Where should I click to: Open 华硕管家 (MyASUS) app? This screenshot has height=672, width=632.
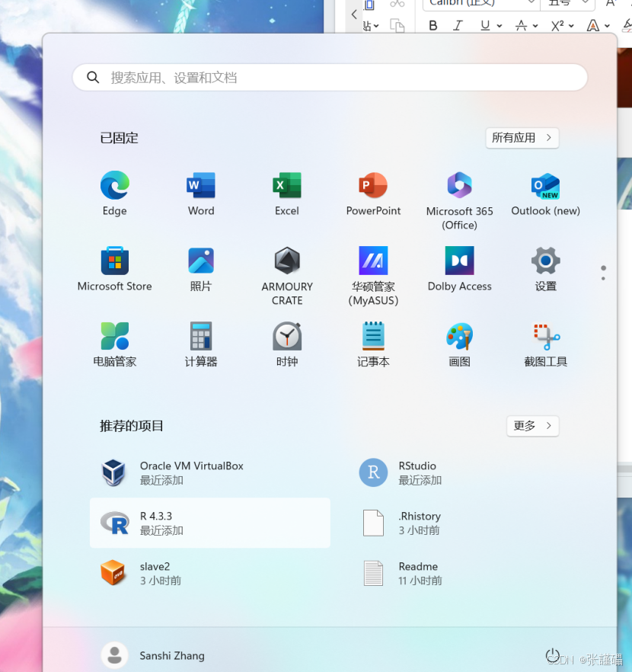point(373,276)
